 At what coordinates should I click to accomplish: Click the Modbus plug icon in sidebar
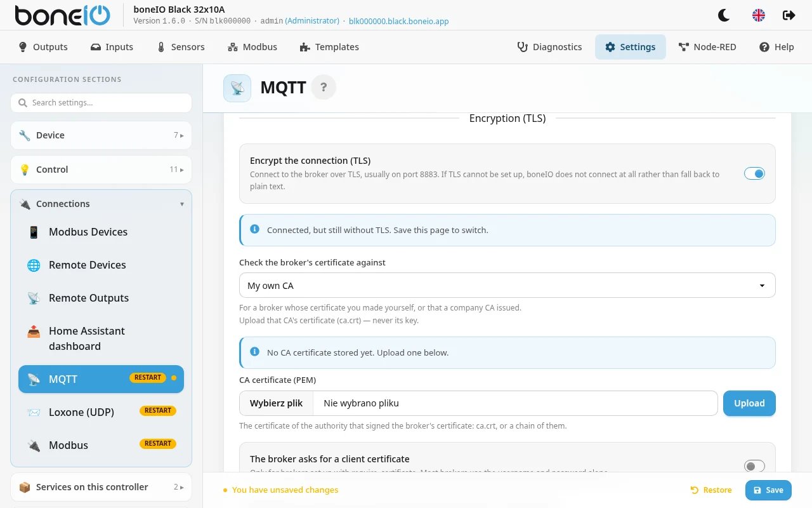click(34, 445)
